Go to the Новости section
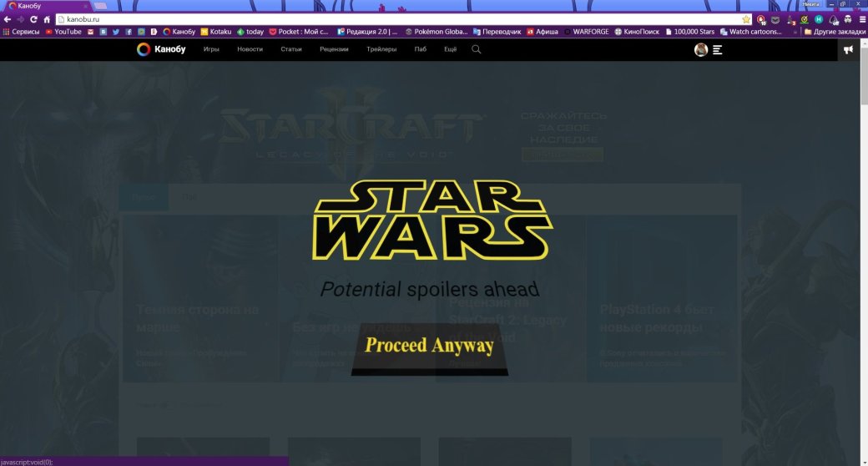This screenshot has width=868, height=466. pyautogui.click(x=250, y=49)
